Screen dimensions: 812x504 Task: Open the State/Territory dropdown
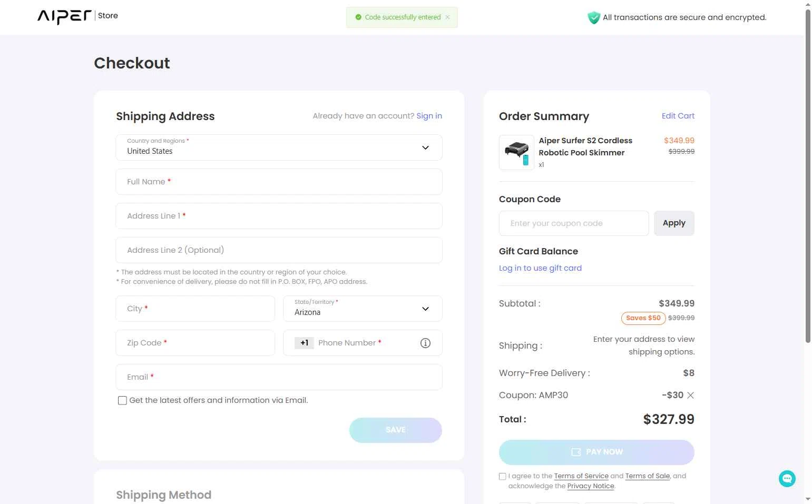[363, 309]
